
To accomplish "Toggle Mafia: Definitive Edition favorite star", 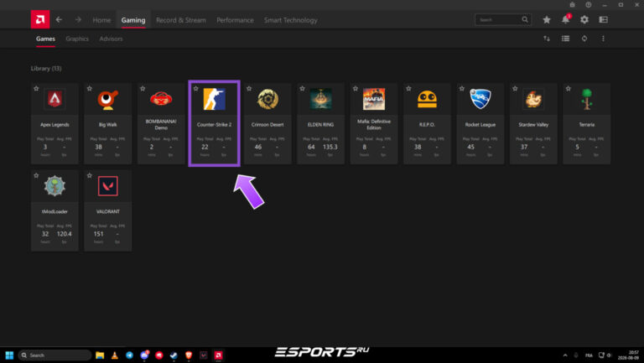I will click(356, 88).
